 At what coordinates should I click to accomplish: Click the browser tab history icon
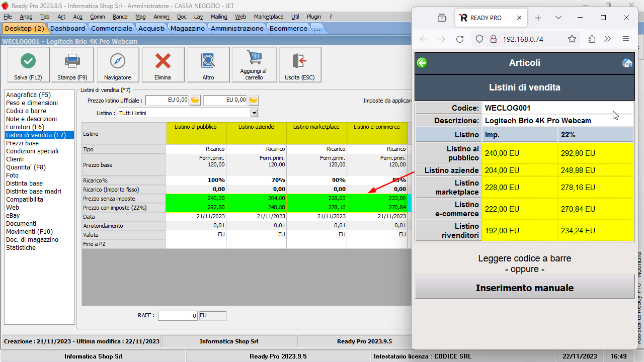(x=442, y=18)
